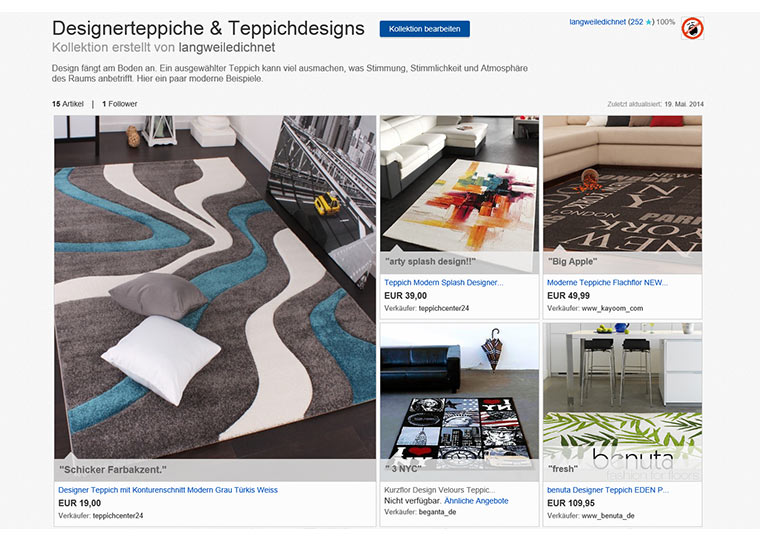The height and width of the screenshot is (542, 760).
Task: Open Teppich Modern Splash Designer link
Action: tap(443, 283)
